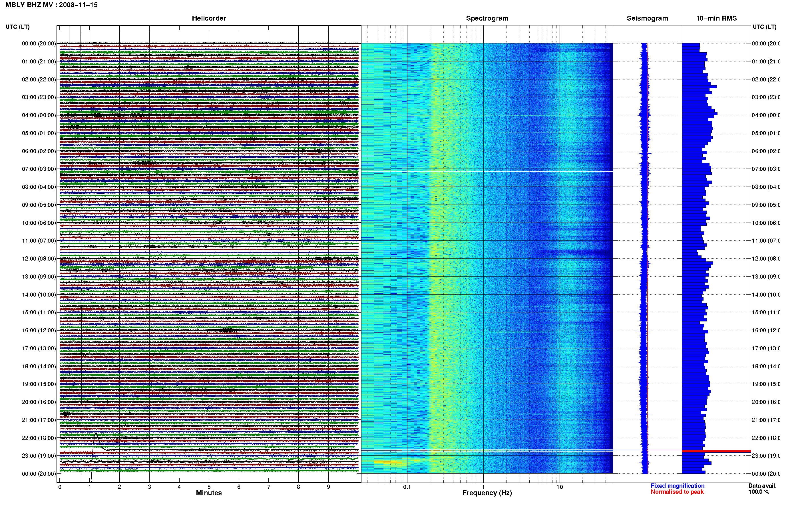This screenshot has width=812, height=508.
Task: Click the Frequency (Hz) axis label
Action: (x=487, y=493)
